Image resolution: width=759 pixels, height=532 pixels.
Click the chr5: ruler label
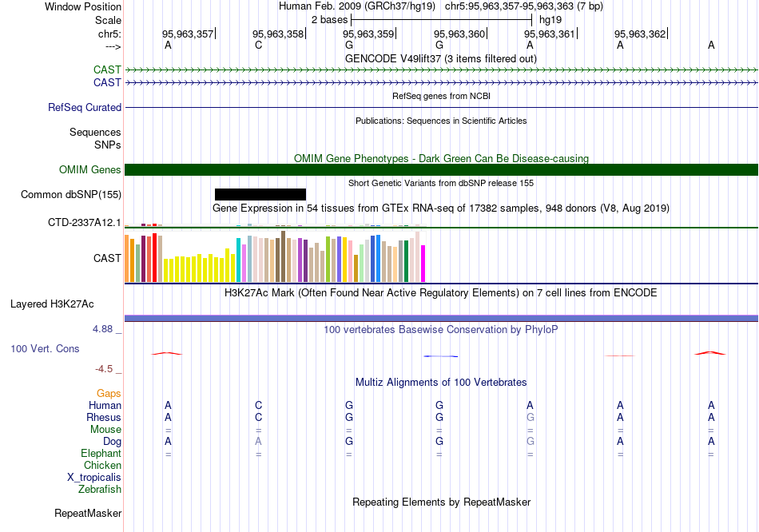tap(109, 34)
